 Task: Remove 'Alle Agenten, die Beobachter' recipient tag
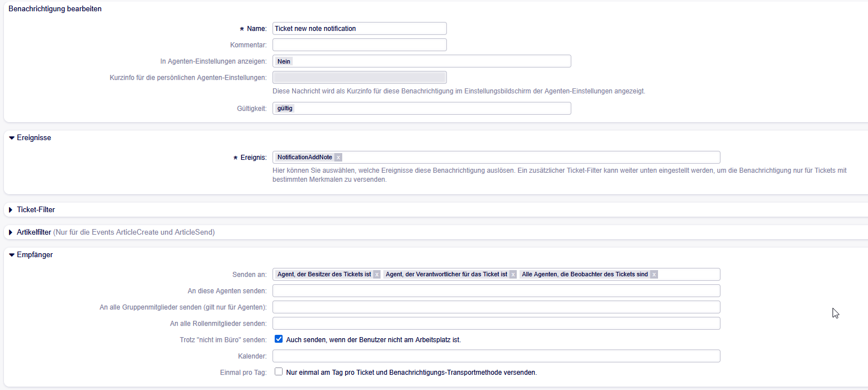click(654, 275)
